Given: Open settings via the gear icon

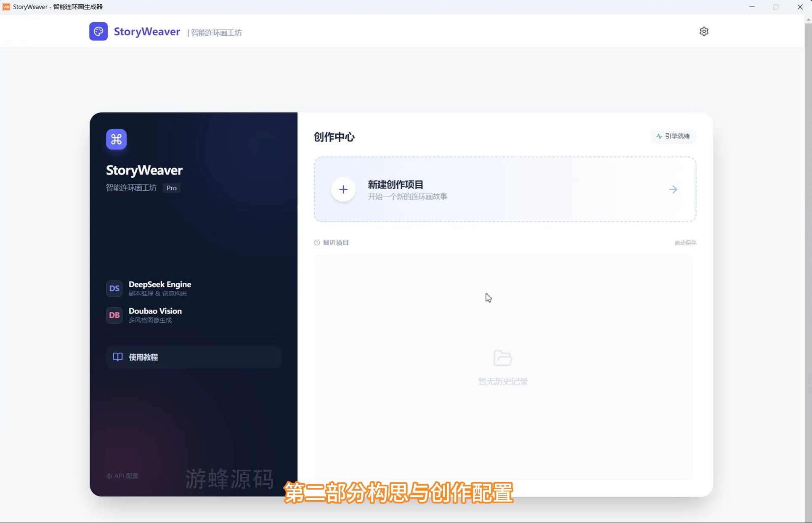Looking at the screenshot, I should [704, 32].
